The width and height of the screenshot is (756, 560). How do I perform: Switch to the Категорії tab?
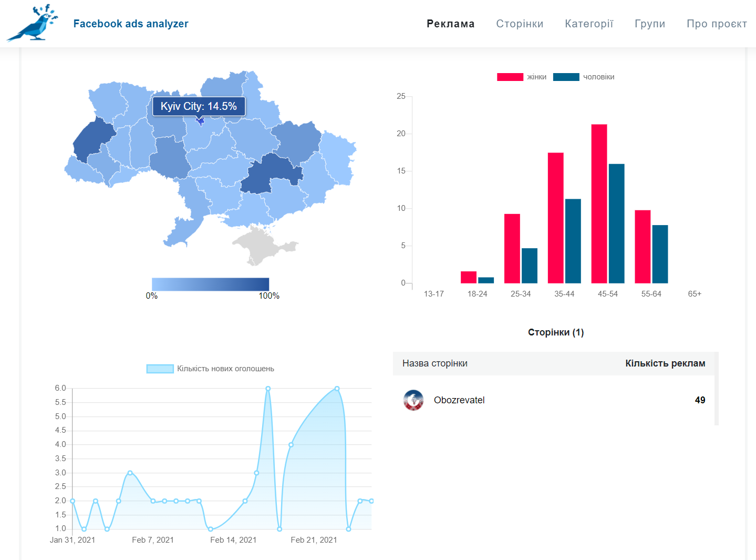pyautogui.click(x=589, y=24)
